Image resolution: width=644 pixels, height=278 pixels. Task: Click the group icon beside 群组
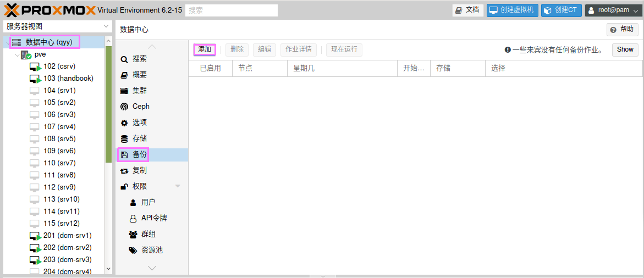pyautogui.click(x=133, y=235)
